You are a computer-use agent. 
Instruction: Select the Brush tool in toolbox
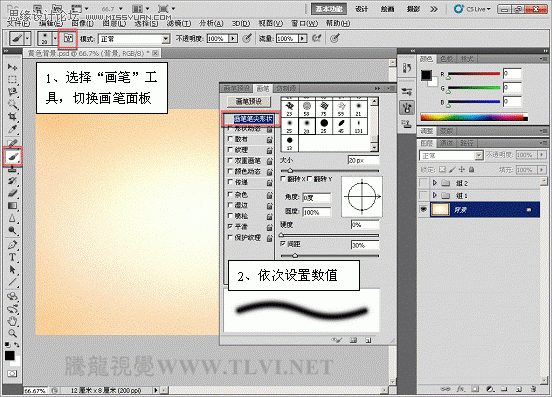[x=13, y=156]
